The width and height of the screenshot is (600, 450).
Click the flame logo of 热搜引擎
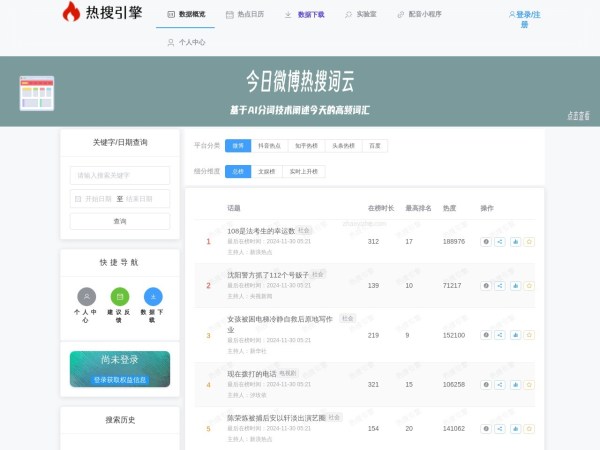71,13
